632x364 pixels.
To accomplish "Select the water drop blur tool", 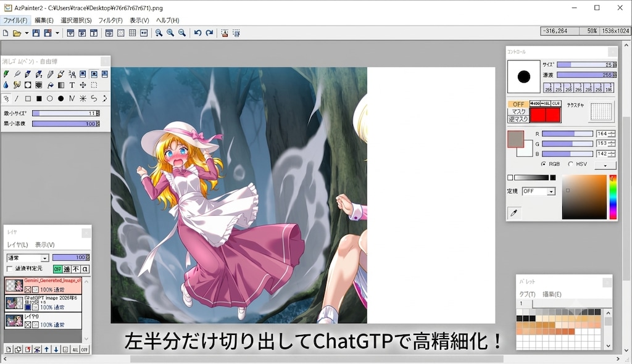I will point(6,85).
